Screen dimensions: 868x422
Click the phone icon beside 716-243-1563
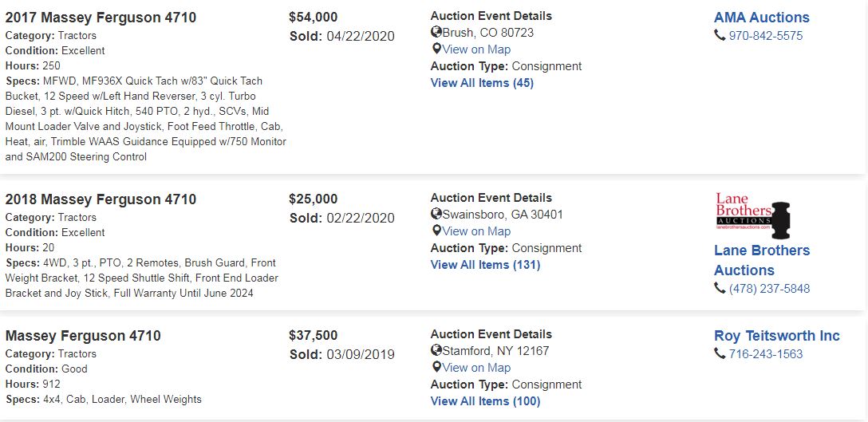(x=720, y=354)
